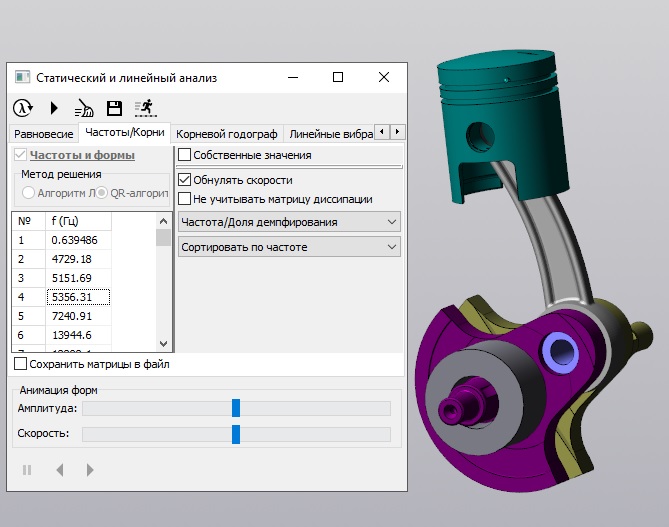The image size is (669, 527).
Task: Switch to the Равновесие tab
Action: pyautogui.click(x=42, y=133)
